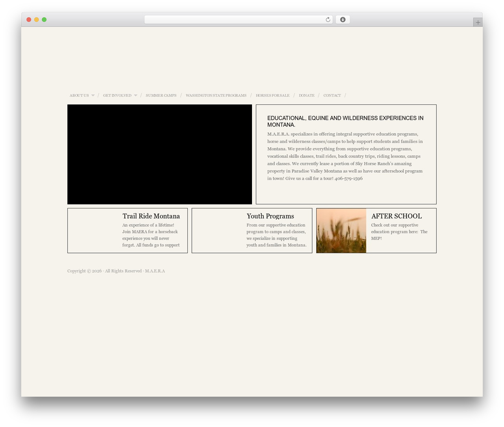Click the browser address bar
Viewport: 504px width, 427px height.
coord(238,20)
